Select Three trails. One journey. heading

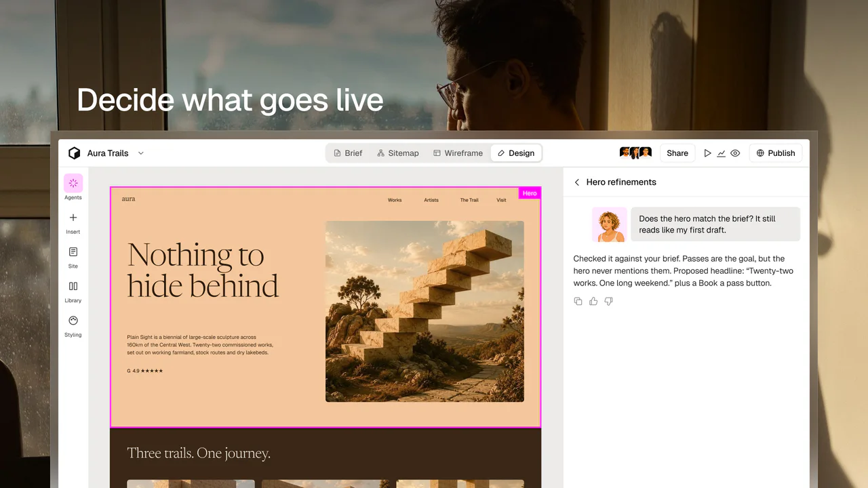tap(199, 453)
